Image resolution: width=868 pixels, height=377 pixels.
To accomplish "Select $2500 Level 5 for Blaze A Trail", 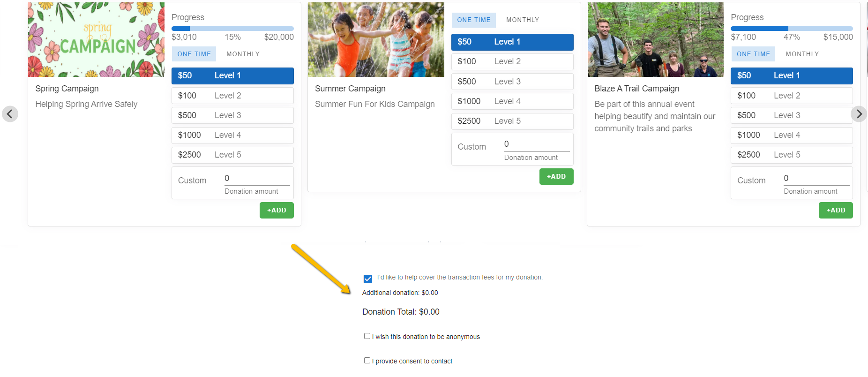I will 792,155.
